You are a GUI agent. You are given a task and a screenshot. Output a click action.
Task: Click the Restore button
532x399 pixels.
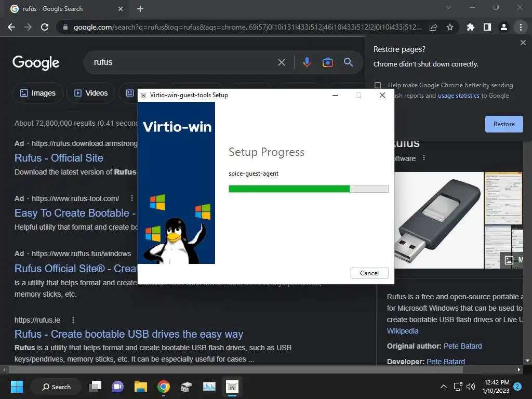[504, 124]
